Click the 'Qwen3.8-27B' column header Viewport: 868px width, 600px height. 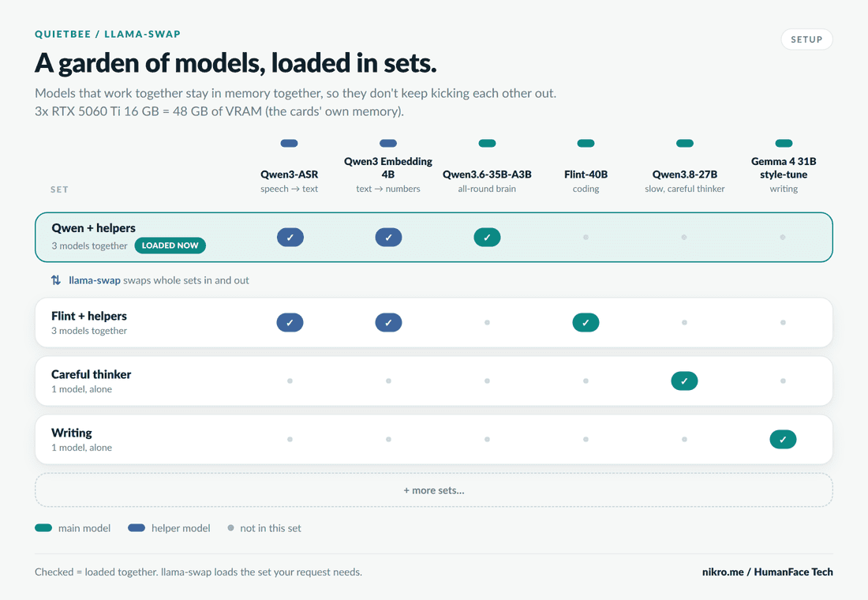(685, 174)
